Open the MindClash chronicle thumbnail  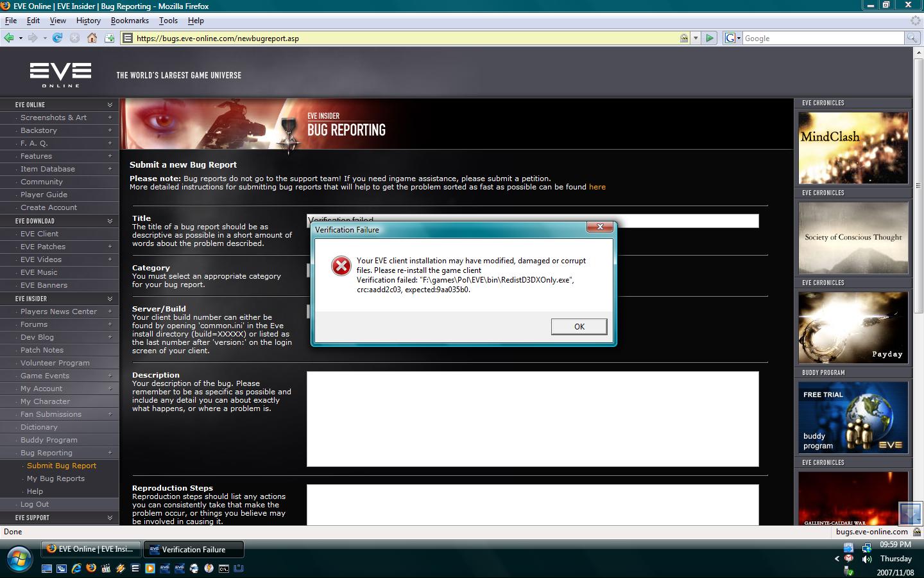tap(853, 148)
